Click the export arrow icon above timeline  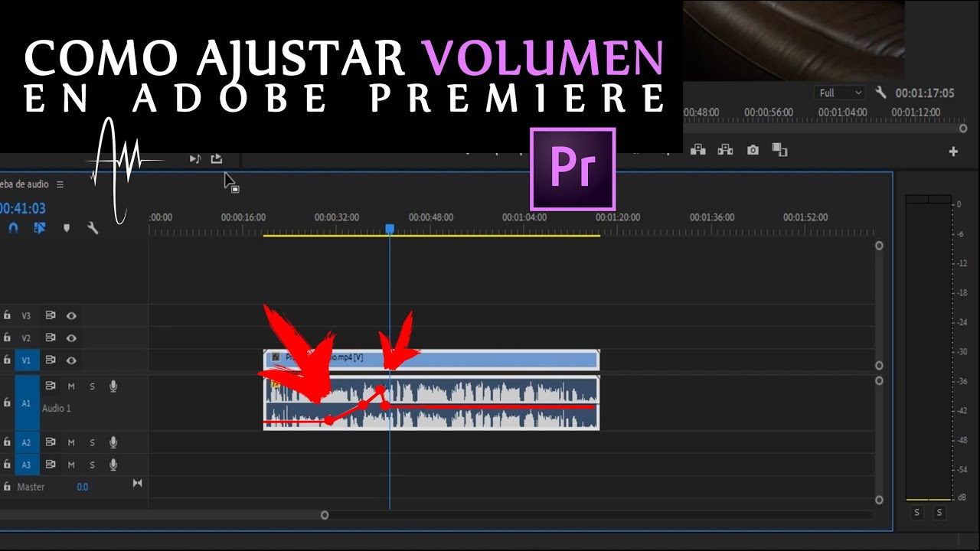tap(217, 158)
